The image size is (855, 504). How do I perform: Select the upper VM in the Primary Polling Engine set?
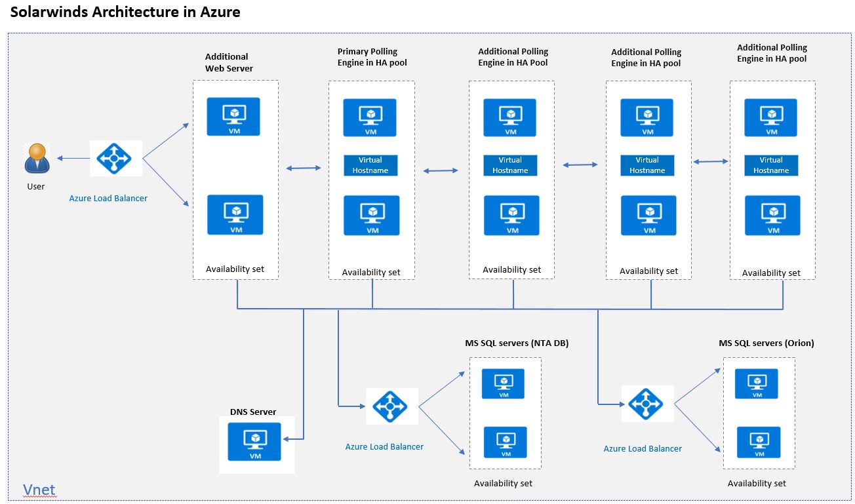coord(370,118)
